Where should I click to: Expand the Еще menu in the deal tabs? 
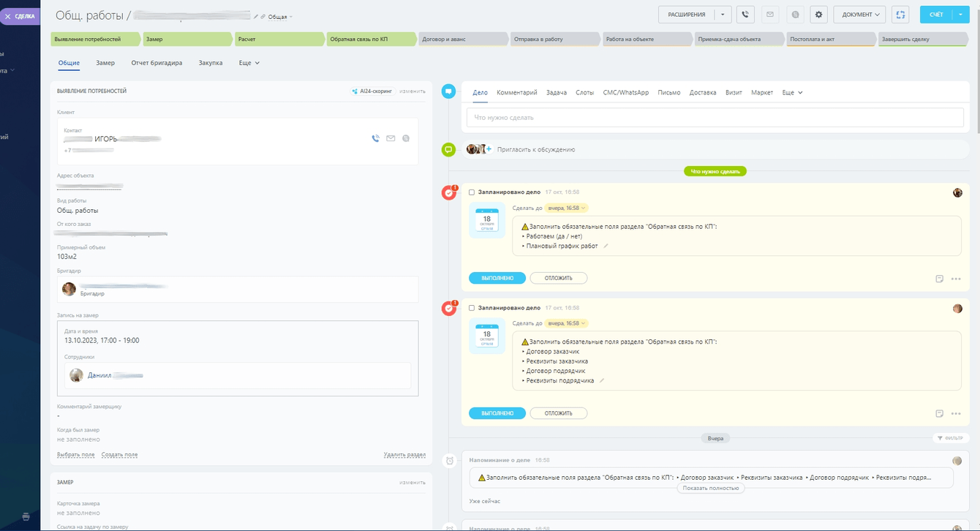pos(249,63)
